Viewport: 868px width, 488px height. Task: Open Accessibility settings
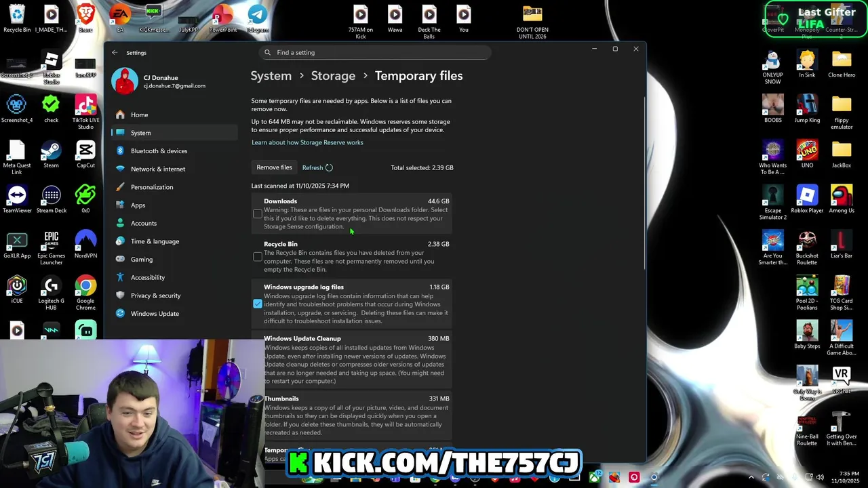click(174, 277)
